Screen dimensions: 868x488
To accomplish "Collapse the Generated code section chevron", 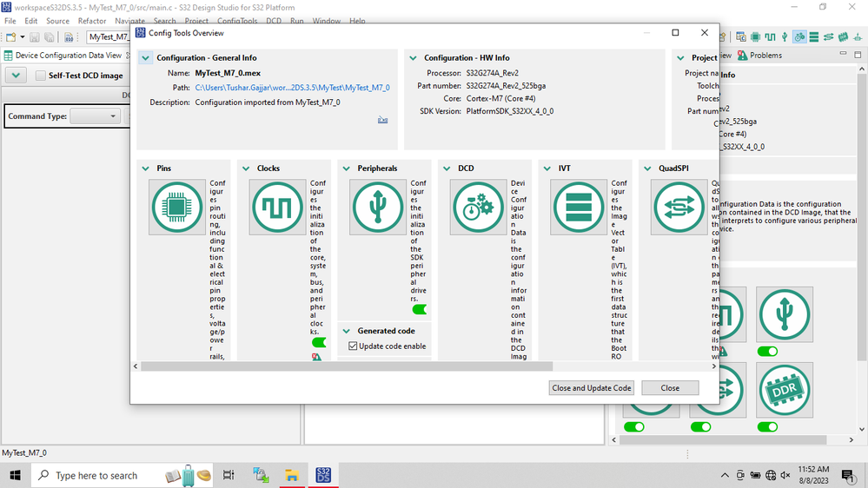I will tap(347, 331).
